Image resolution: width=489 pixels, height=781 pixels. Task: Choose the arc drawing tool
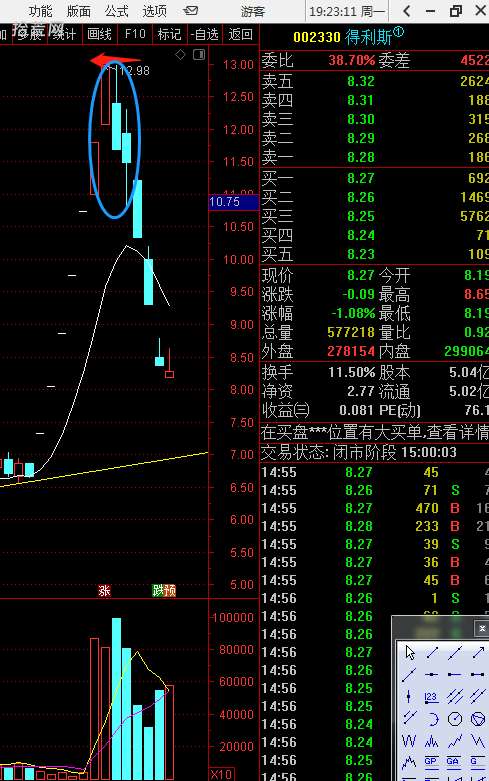(432, 718)
